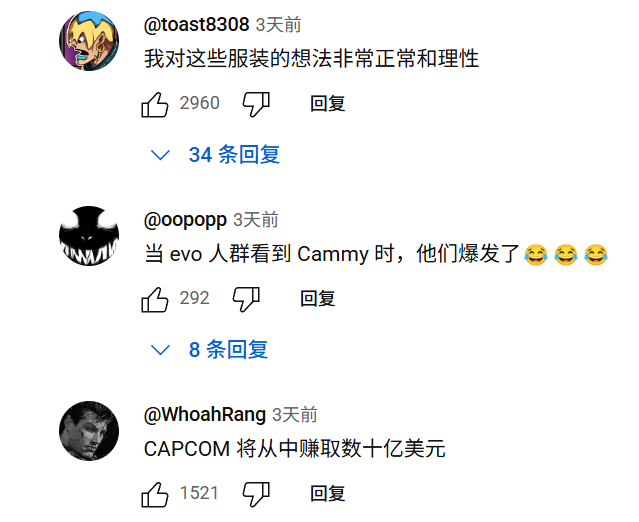Click the 3天前 timestamp on @oopopp's comment
The height and width of the screenshot is (522, 639).
(x=256, y=220)
